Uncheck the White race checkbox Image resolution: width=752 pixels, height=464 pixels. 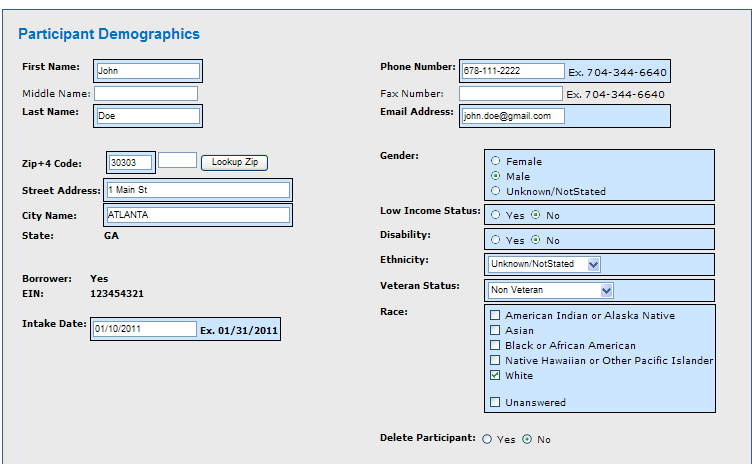[494, 376]
